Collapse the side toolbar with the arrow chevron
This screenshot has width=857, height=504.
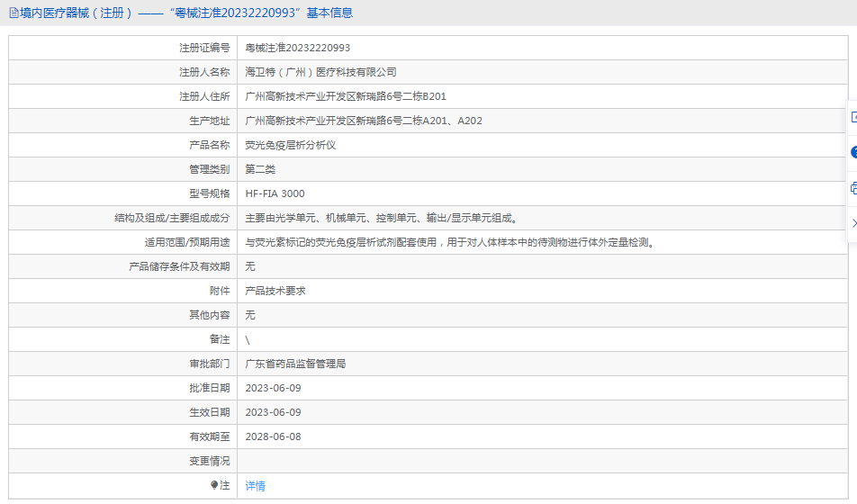click(853, 223)
